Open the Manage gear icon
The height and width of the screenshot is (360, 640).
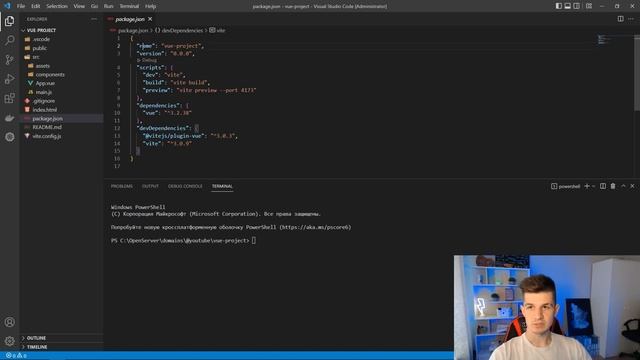(x=9, y=341)
